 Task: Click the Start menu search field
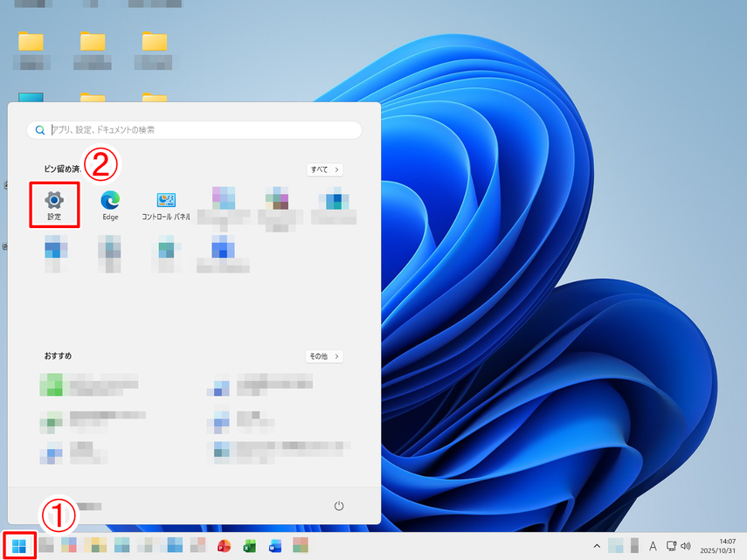click(201, 130)
